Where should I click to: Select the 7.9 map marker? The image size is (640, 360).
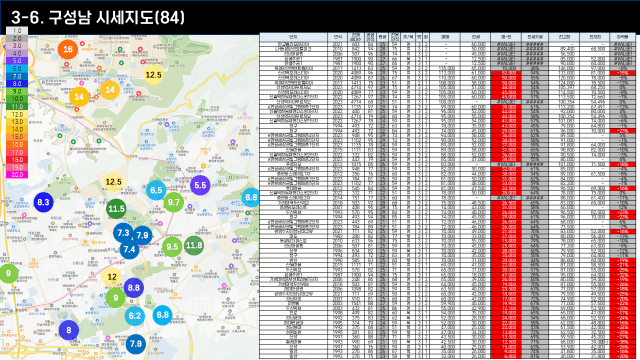click(x=142, y=236)
